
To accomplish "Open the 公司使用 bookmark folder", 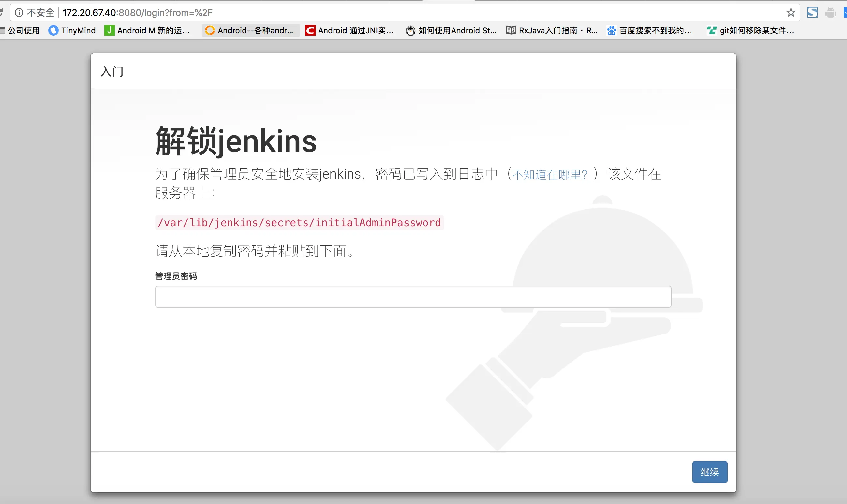I will (x=21, y=31).
